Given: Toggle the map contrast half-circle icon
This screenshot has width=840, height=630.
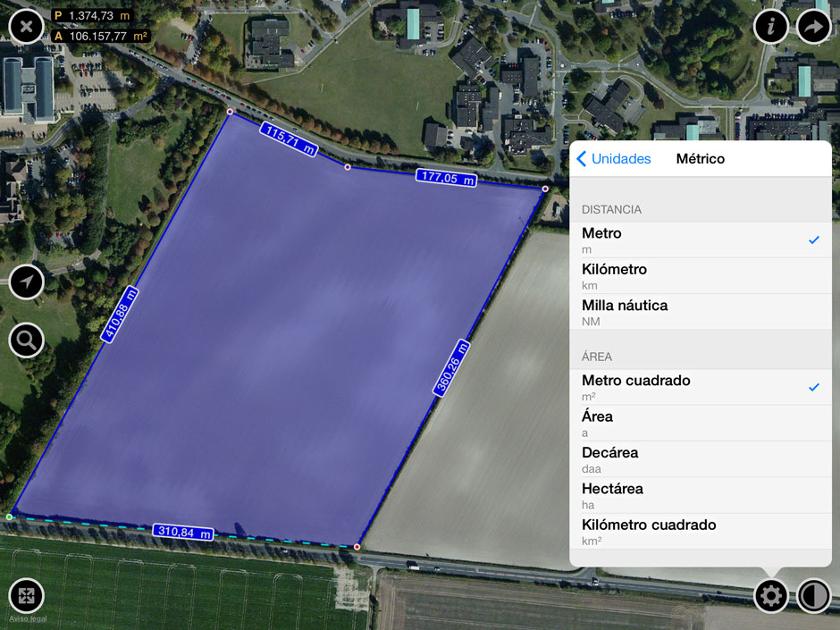Looking at the screenshot, I should pos(813,595).
